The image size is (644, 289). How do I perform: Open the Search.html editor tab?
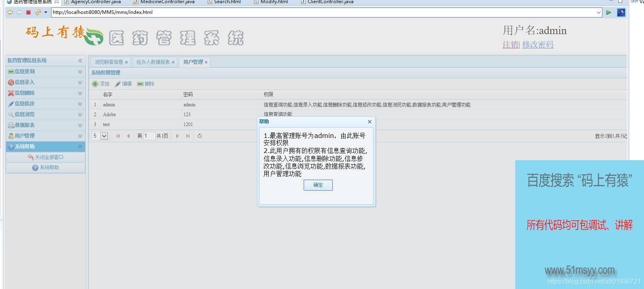point(224,2)
